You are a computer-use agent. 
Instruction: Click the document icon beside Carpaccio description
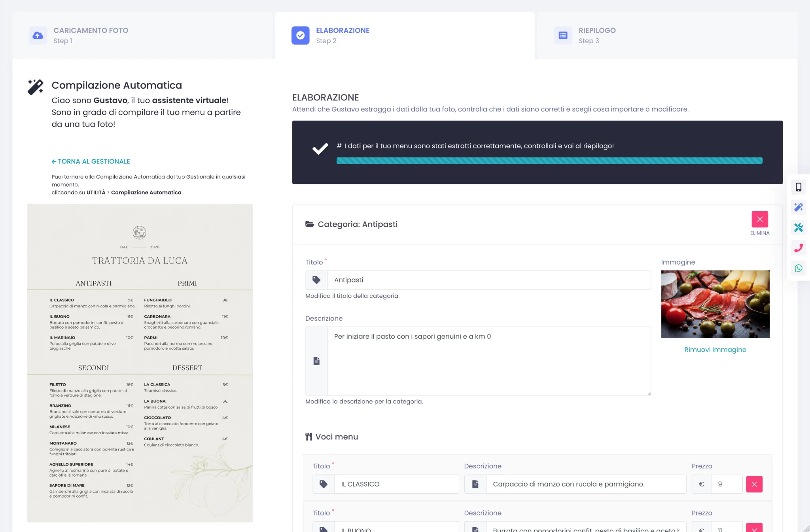coord(475,484)
